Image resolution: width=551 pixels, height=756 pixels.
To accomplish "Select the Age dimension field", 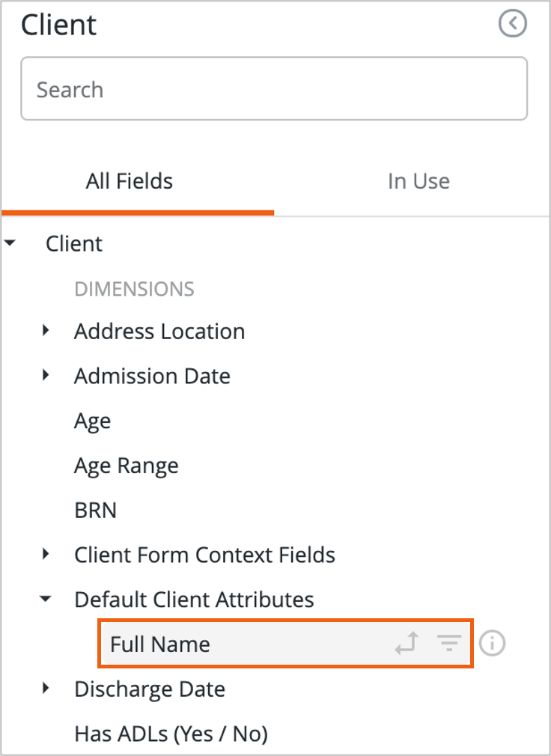I will tap(92, 421).
